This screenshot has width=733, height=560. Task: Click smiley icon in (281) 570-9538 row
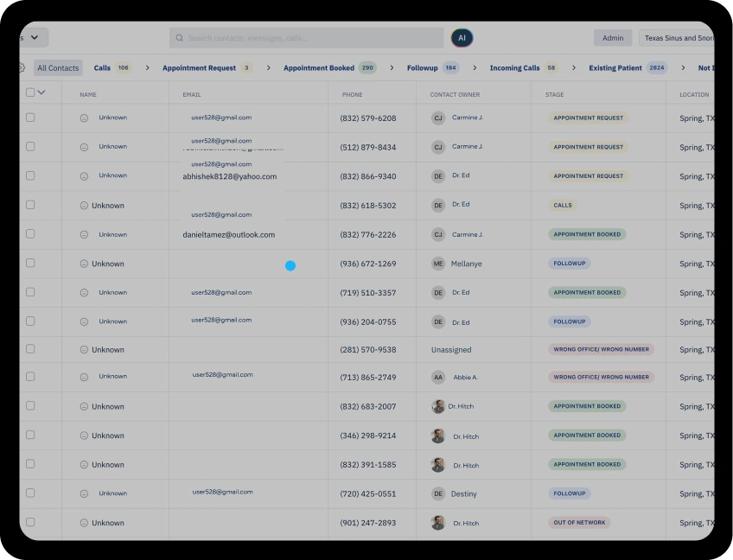click(x=84, y=350)
